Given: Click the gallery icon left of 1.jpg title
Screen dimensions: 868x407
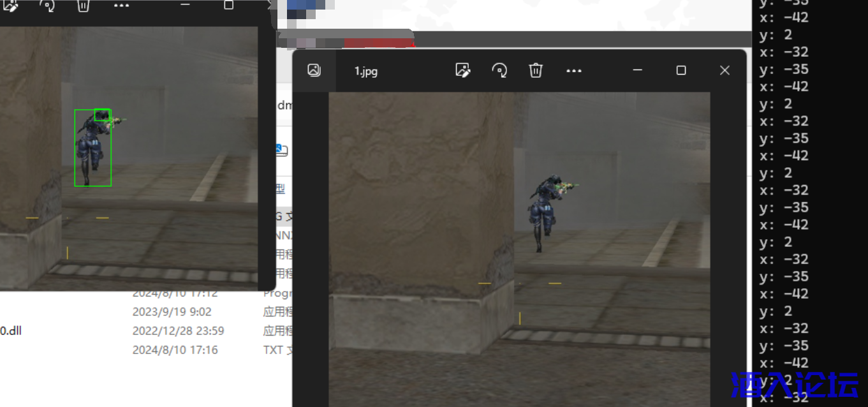Looking at the screenshot, I should 314,70.
